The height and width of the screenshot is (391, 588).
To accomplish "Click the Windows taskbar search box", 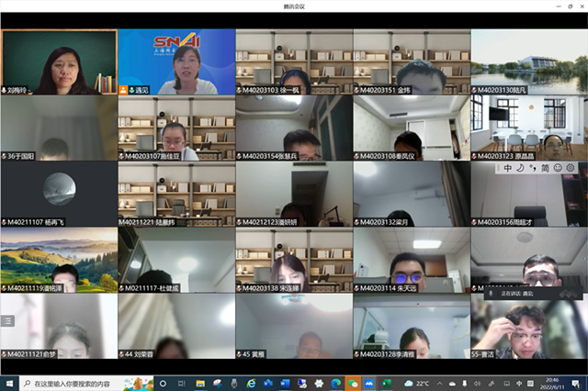I will tap(83, 383).
